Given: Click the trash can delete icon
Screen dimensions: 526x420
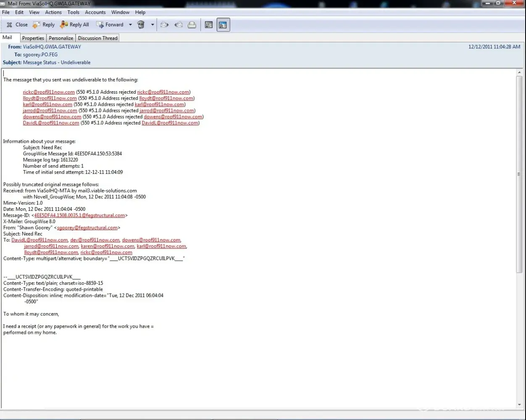Looking at the screenshot, I should click(x=141, y=25).
